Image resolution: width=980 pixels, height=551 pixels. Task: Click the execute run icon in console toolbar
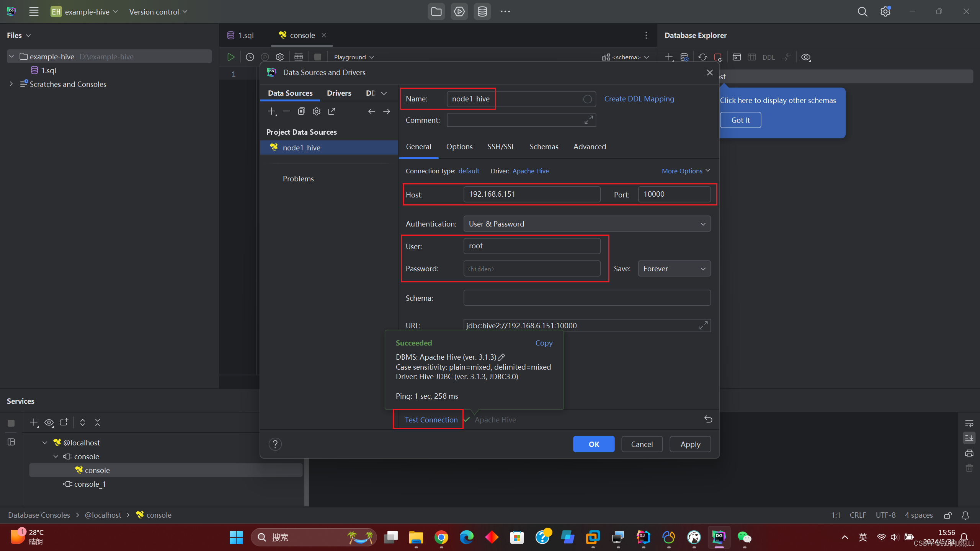(x=231, y=57)
